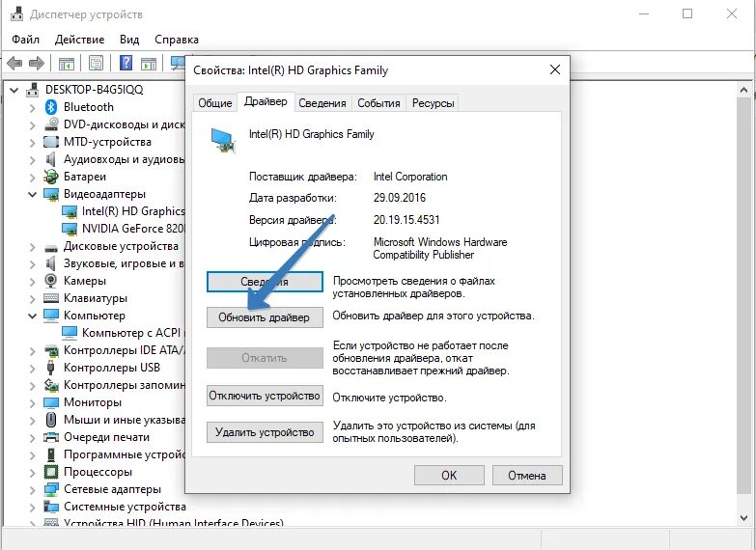Image resolution: width=756 pixels, height=550 pixels.
Task: Expand the Мониторы category
Action: [x=32, y=402]
